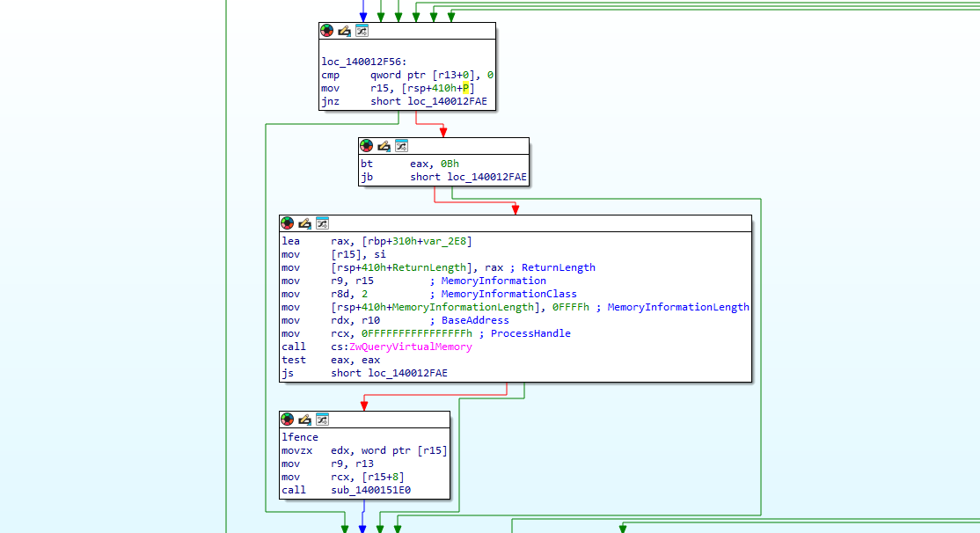The height and width of the screenshot is (533, 980).
Task: Click loc_140012FAE in the jb instruction
Action: (x=486, y=177)
